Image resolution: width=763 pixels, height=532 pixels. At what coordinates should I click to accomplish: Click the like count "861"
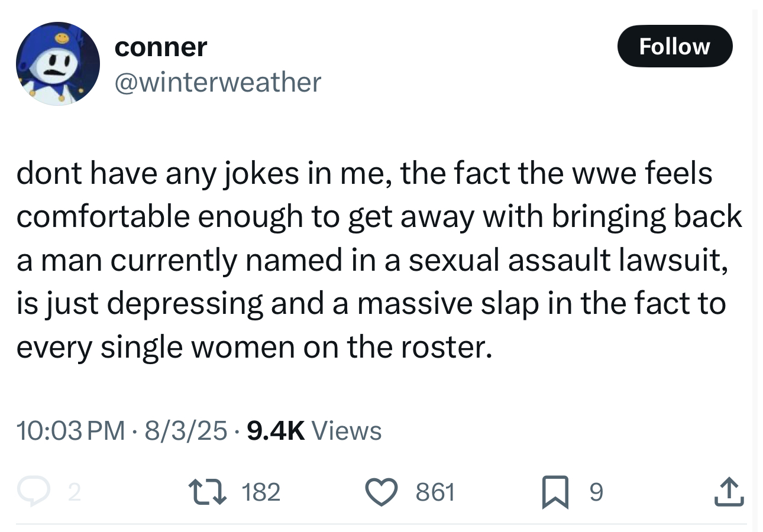(x=435, y=491)
